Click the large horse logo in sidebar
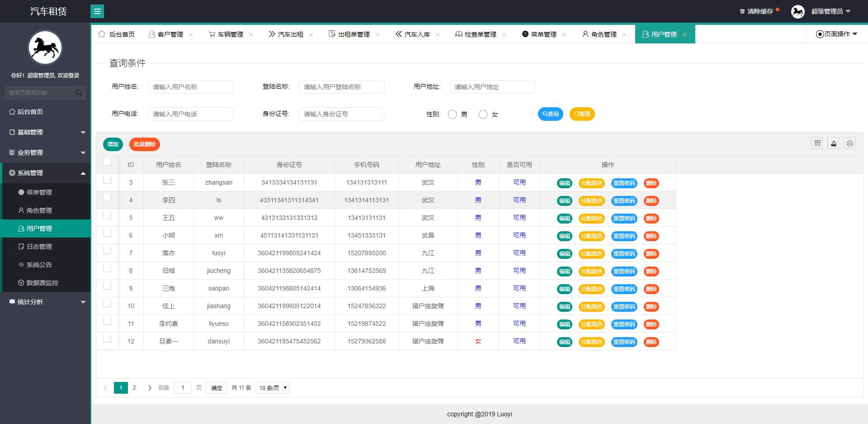This screenshot has height=424, width=868. coord(45,48)
